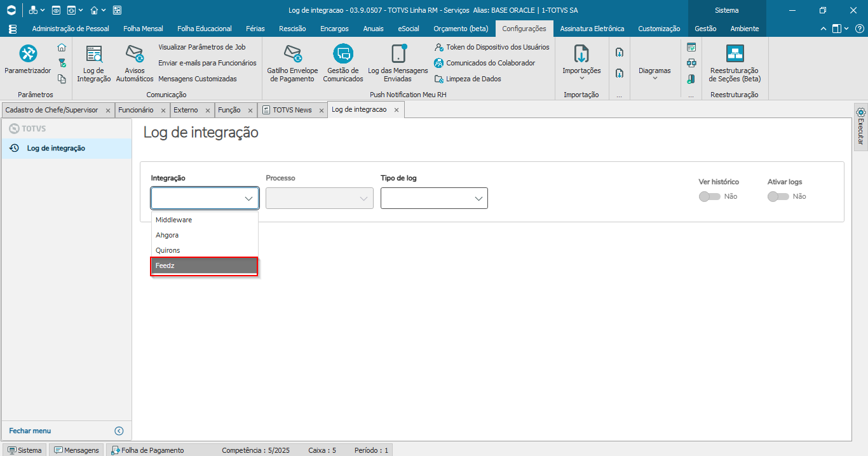Viewport: 868px width, 456px height.
Task: Open Avisos Automáticos envelope icon
Action: [x=135, y=54]
